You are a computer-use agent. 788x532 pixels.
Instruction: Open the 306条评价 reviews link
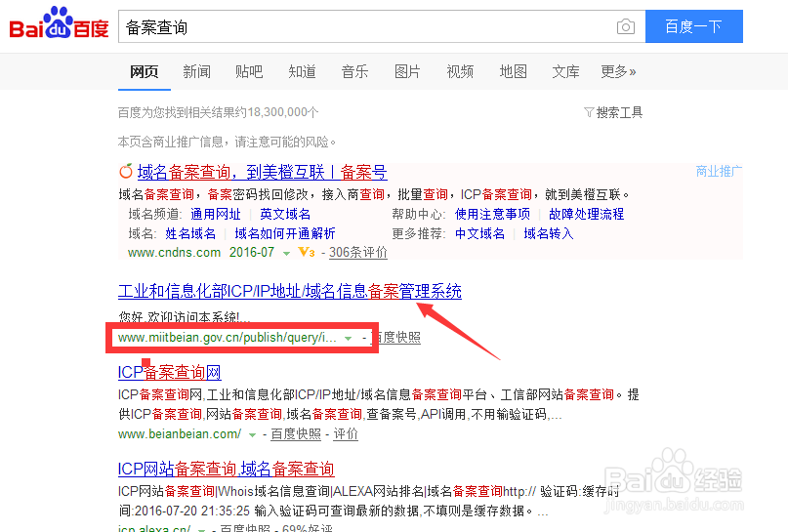(357, 252)
